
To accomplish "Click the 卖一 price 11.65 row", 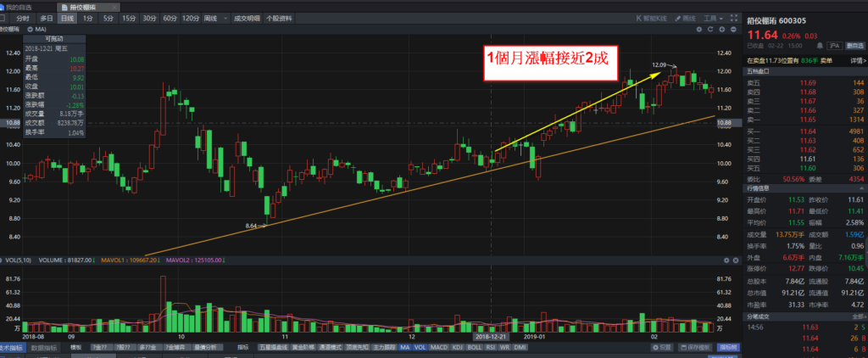I will point(805,120).
